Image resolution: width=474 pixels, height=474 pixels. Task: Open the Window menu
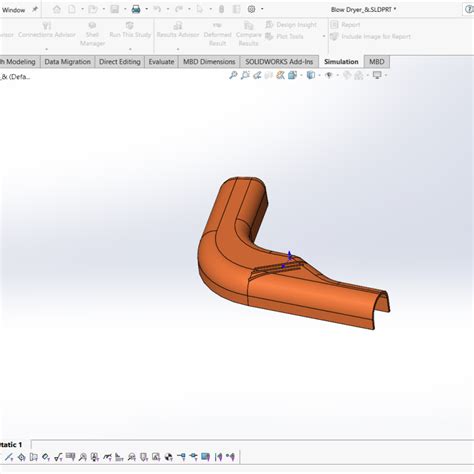tap(13, 10)
